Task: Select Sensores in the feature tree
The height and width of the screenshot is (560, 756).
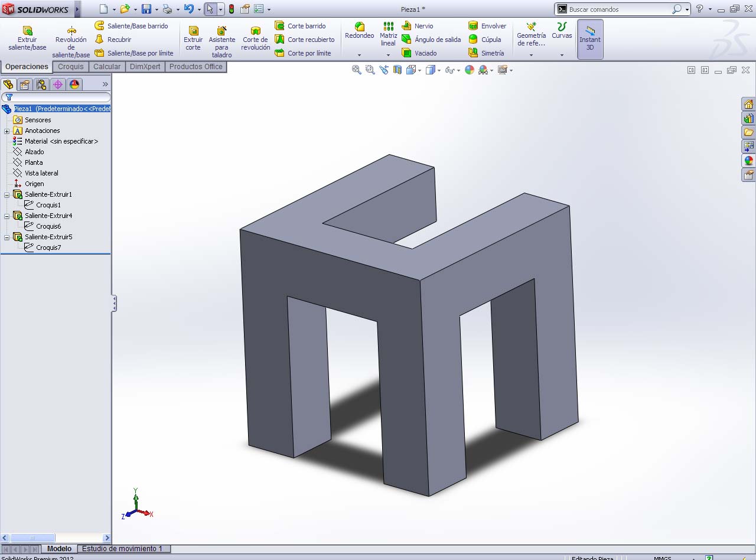Action: 38,120
